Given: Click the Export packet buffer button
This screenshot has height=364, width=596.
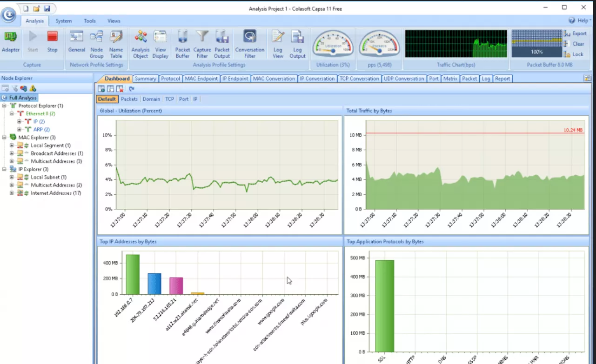Looking at the screenshot, I should (x=575, y=33).
